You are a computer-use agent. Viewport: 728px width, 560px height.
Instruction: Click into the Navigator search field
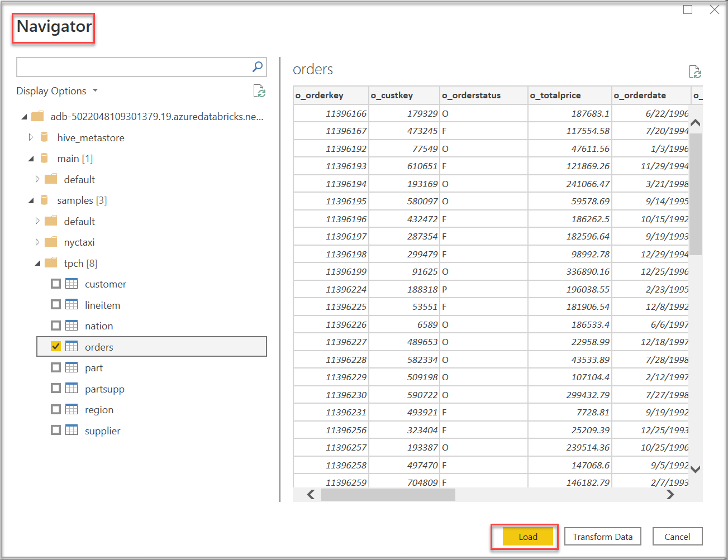pos(133,67)
